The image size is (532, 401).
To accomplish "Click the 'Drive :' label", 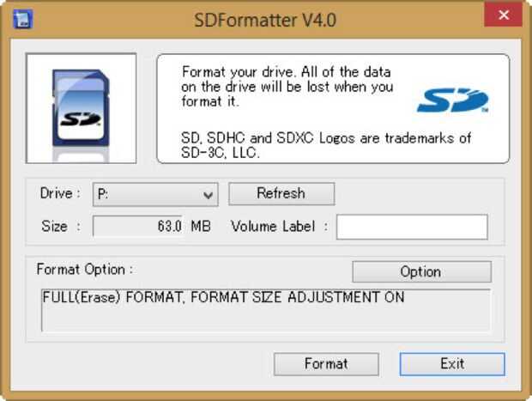I will tap(60, 193).
